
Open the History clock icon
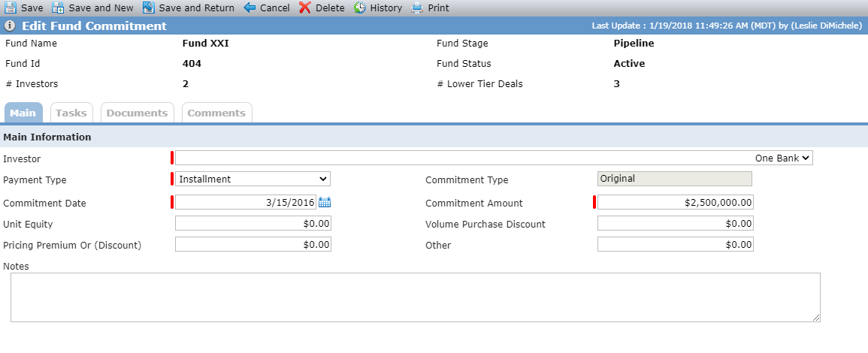coord(360,8)
